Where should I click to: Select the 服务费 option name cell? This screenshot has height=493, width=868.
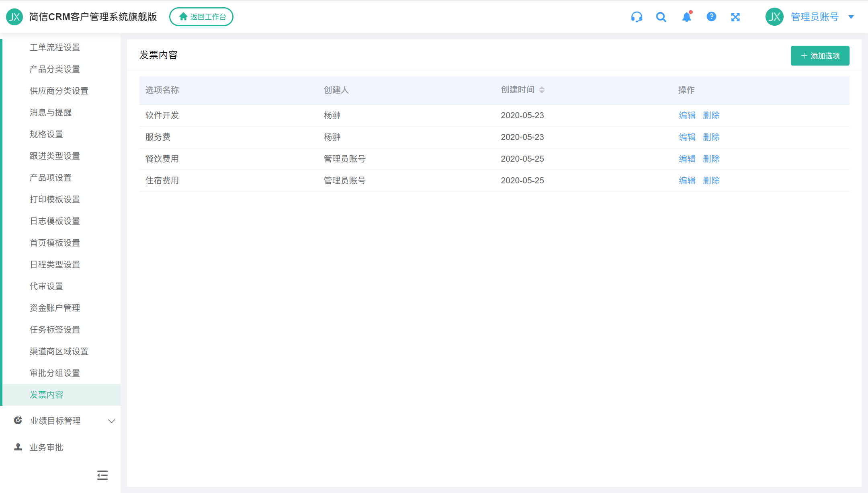(158, 137)
